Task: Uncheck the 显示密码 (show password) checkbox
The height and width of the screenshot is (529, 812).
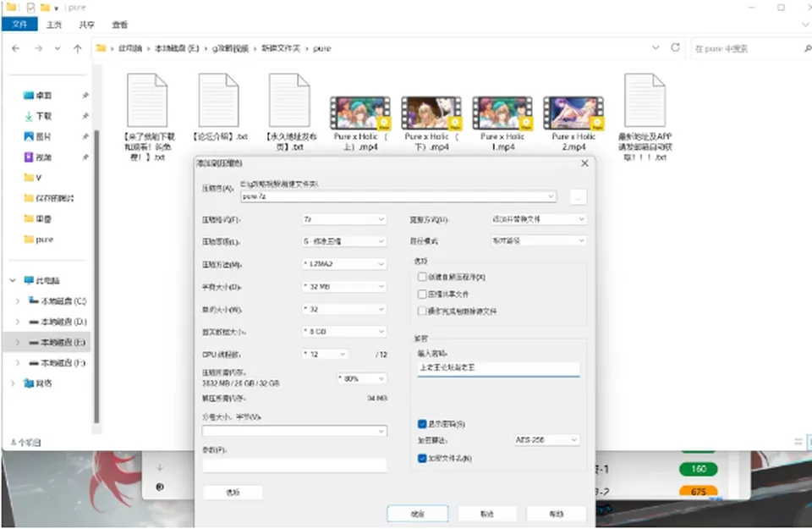Action: pyautogui.click(x=422, y=424)
